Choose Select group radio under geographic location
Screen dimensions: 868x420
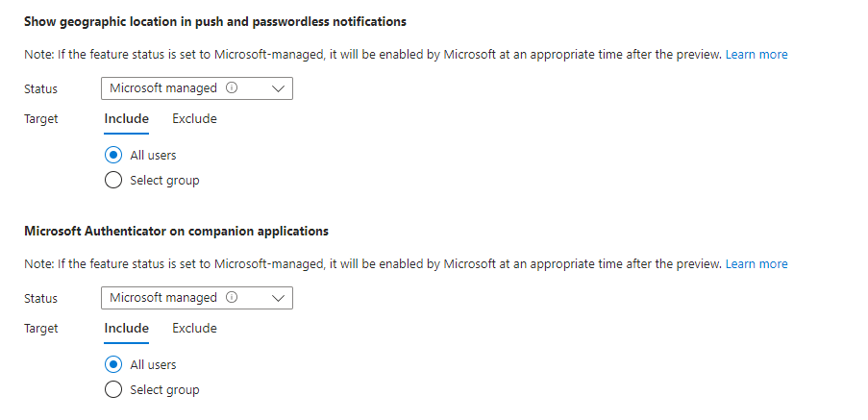(113, 180)
